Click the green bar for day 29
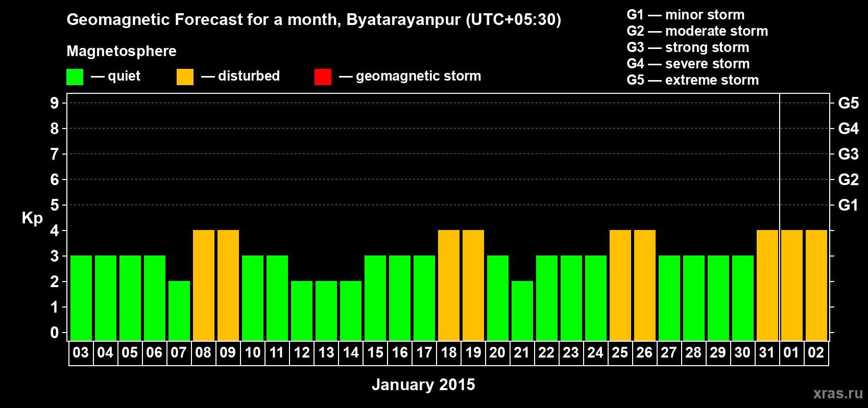 click(718, 298)
